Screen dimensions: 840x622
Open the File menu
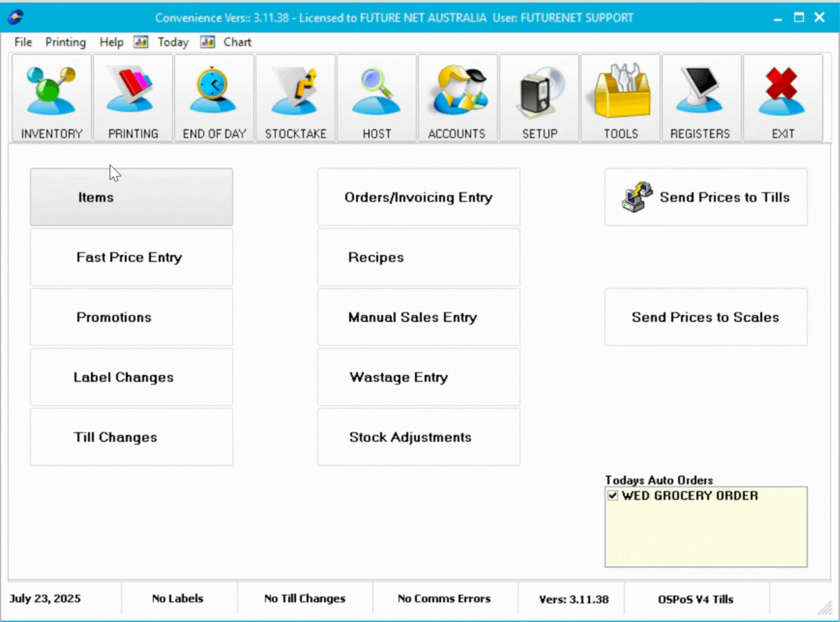23,42
